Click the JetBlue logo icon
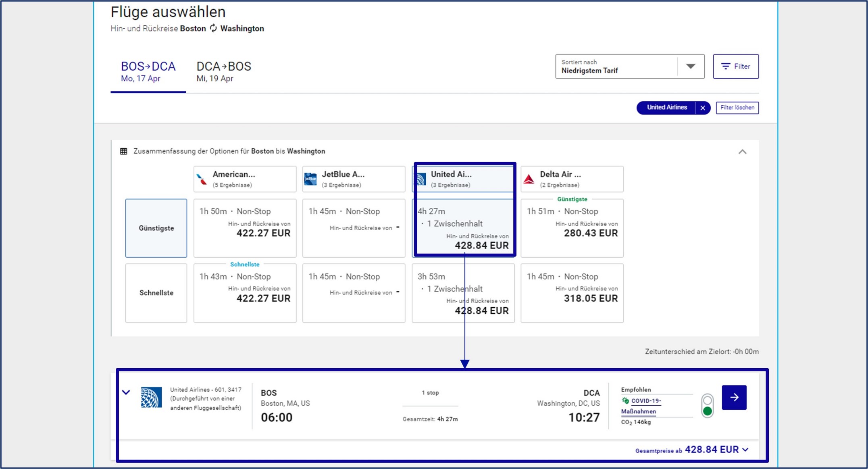 pos(310,179)
